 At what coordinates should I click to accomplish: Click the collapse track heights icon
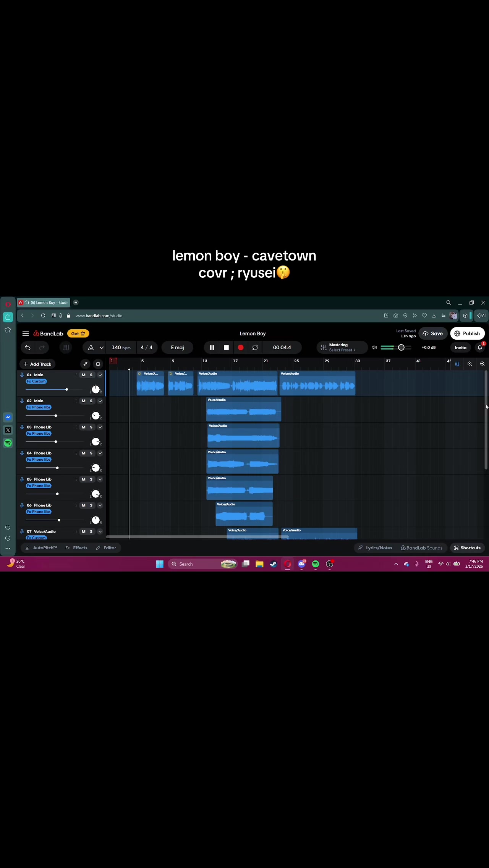tap(98, 364)
